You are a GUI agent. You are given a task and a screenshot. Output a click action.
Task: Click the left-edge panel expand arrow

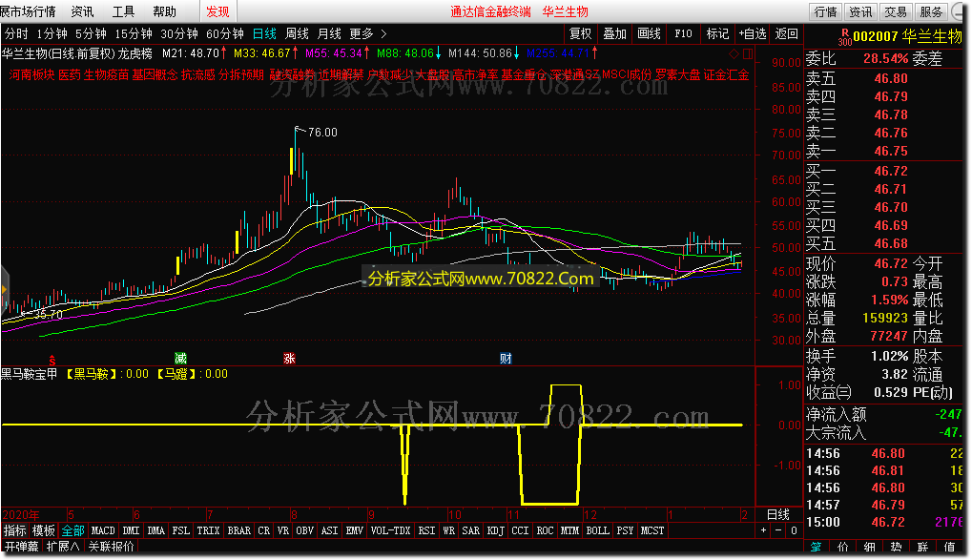pos(4,289)
